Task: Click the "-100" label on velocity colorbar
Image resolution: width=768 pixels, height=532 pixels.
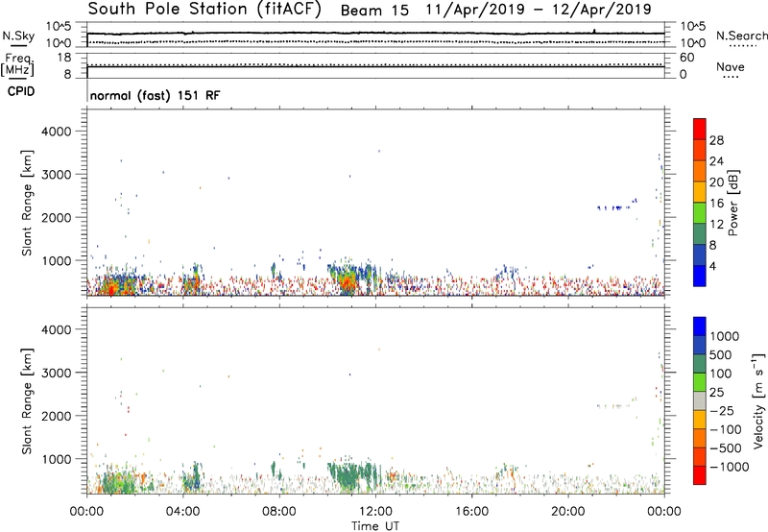Action: pos(726,429)
